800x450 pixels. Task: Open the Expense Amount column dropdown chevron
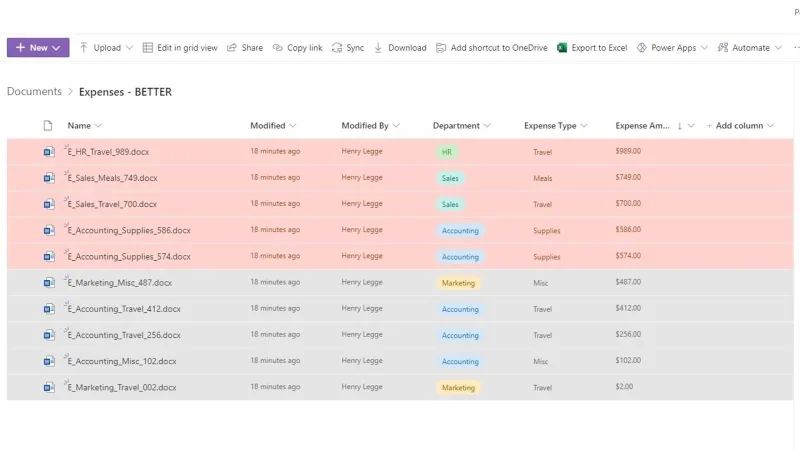(x=691, y=126)
